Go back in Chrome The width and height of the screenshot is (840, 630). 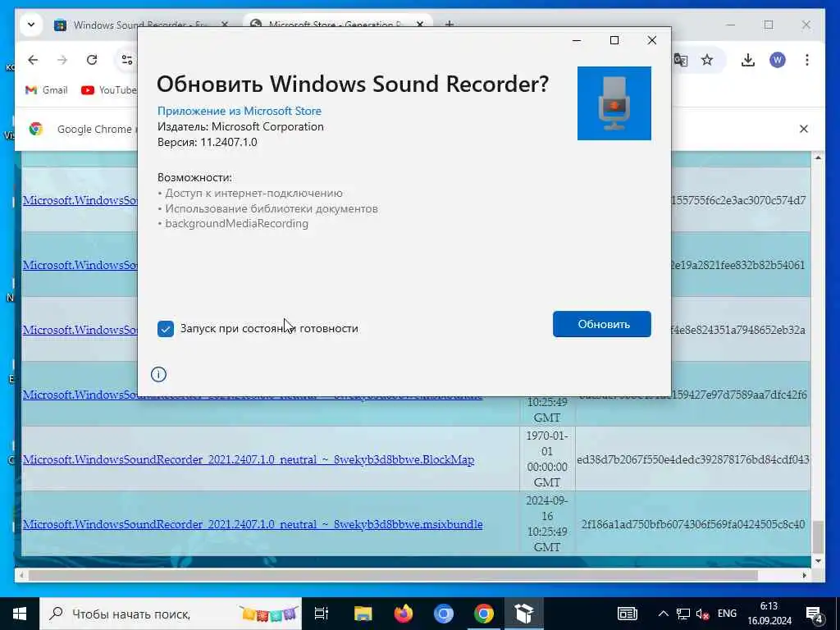click(33, 60)
